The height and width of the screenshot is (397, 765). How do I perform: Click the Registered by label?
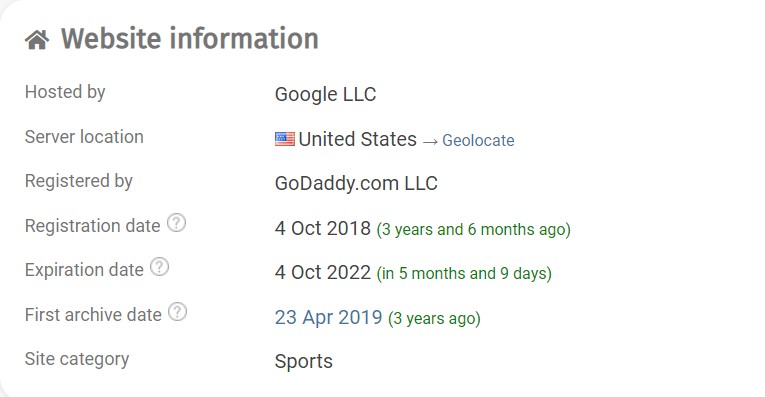[79, 181]
